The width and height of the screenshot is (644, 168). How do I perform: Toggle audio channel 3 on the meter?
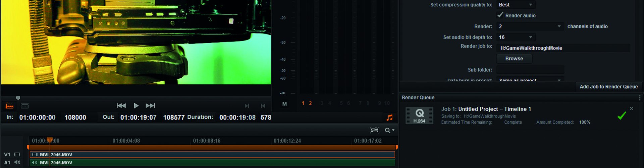coord(322,103)
